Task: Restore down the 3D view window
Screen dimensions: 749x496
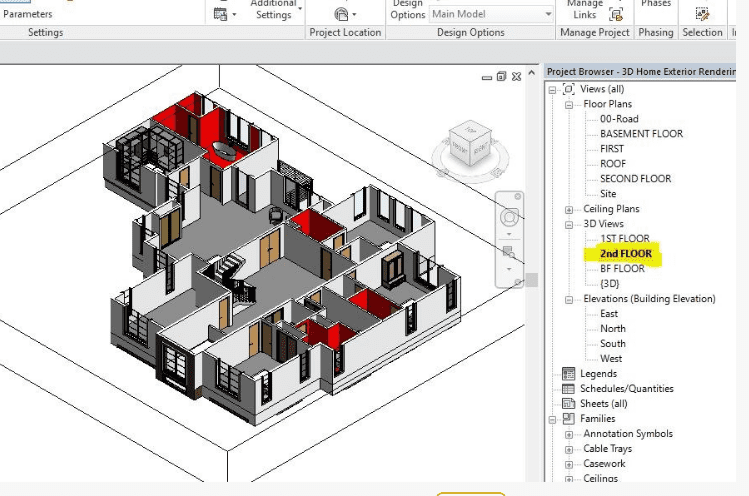Action: pyautogui.click(x=501, y=76)
